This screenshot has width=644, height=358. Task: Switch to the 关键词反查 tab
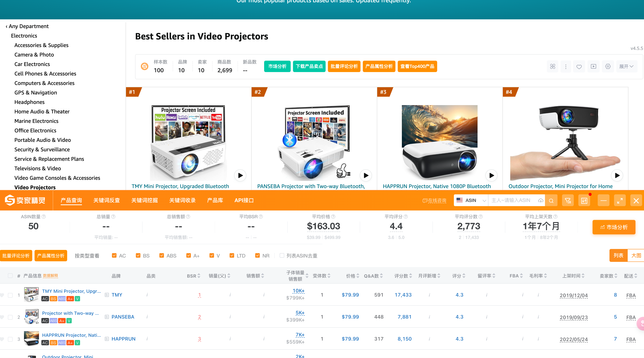point(106,200)
